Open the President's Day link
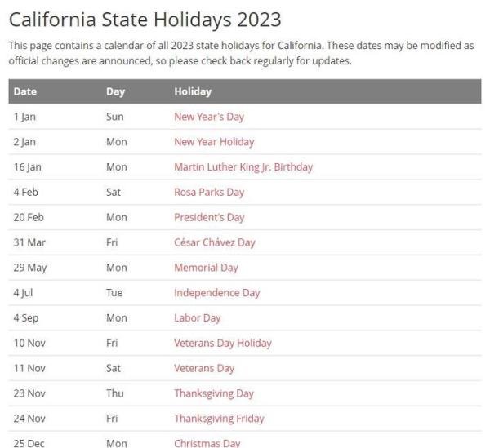490x448 pixels. click(209, 217)
